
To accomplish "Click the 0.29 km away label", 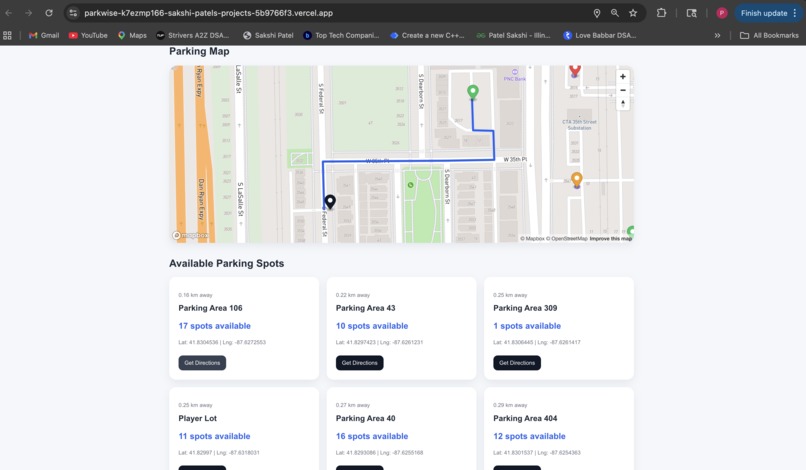I will click(510, 405).
